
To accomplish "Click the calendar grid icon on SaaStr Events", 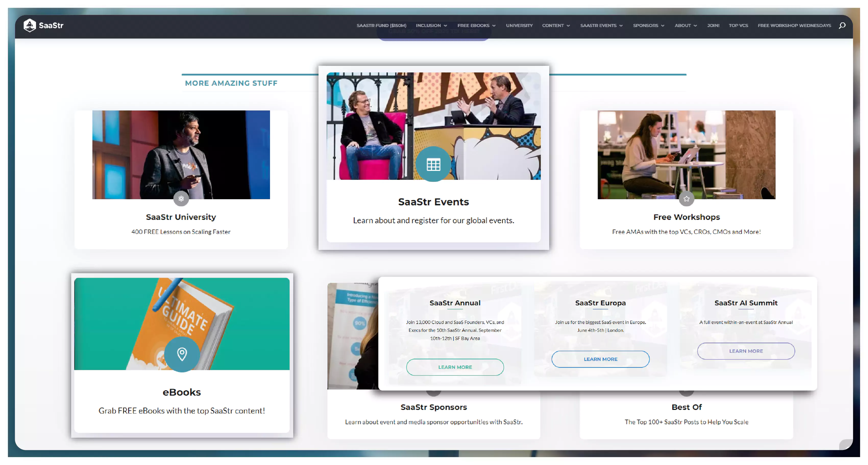I will (x=433, y=164).
